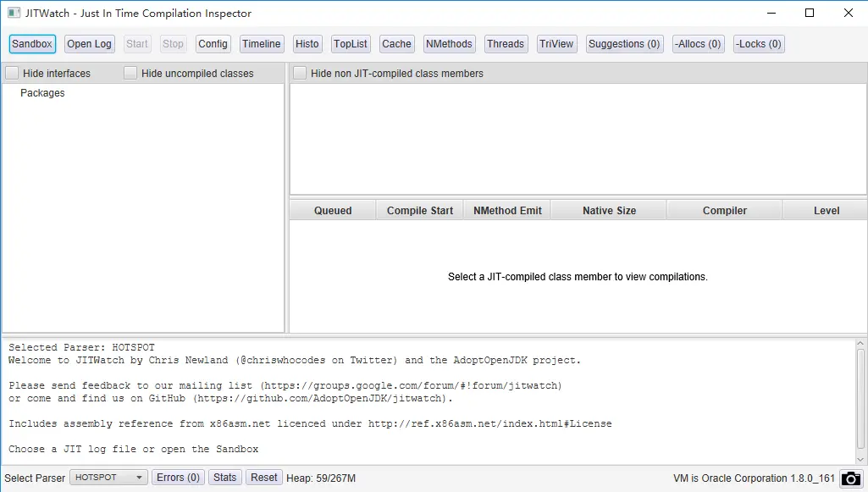Open the Select Parser HOTSPOT dropdown
The height and width of the screenshot is (492, 868).
pyautogui.click(x=108, y=478)
